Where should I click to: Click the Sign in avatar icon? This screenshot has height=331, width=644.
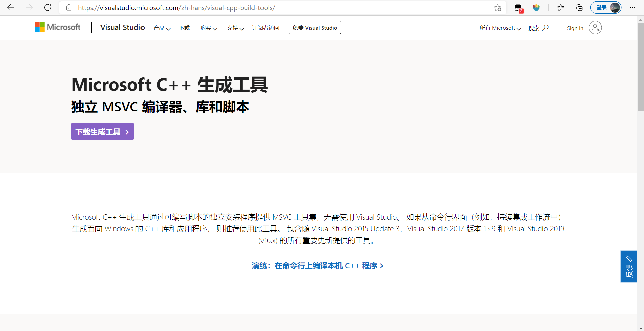click(x=595, y=28)
